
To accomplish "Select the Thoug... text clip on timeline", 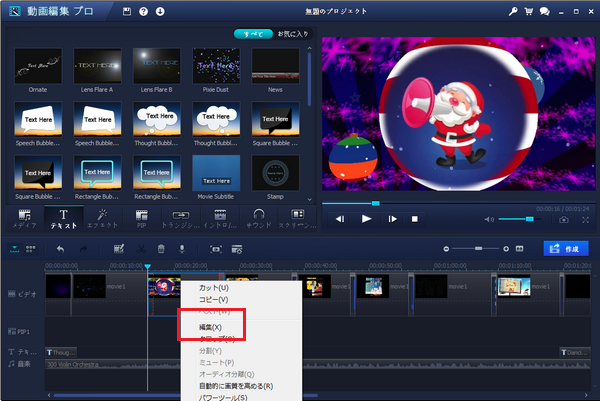I will (61, 352).
